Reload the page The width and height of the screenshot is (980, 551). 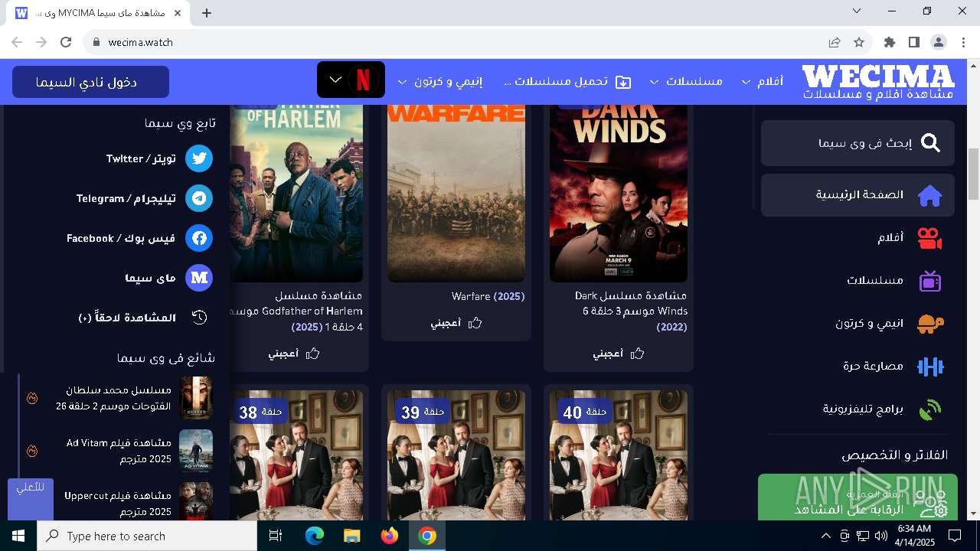[66, 42]
